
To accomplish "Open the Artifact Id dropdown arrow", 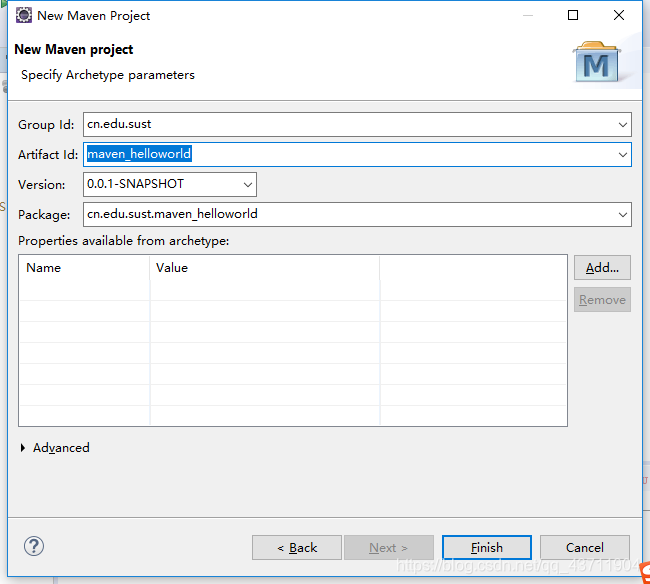I will (622, 155).
